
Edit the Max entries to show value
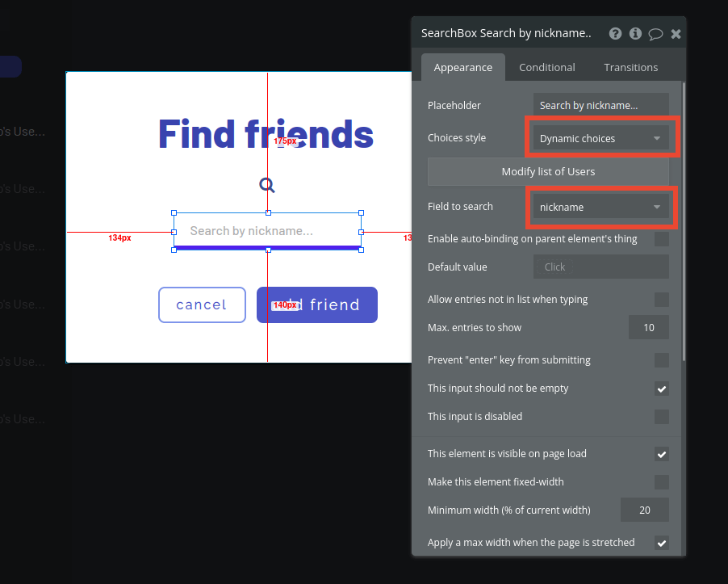click(x=649, y=327)
